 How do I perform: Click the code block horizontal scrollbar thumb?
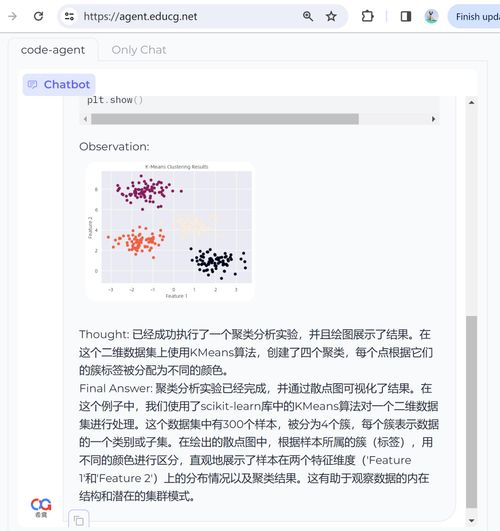225,119
